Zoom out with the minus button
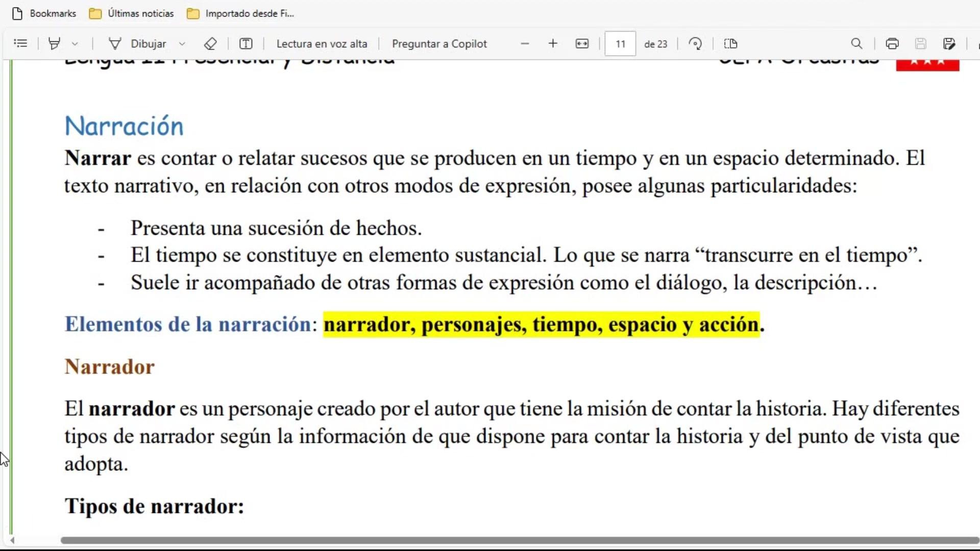 tap(525, 44)
